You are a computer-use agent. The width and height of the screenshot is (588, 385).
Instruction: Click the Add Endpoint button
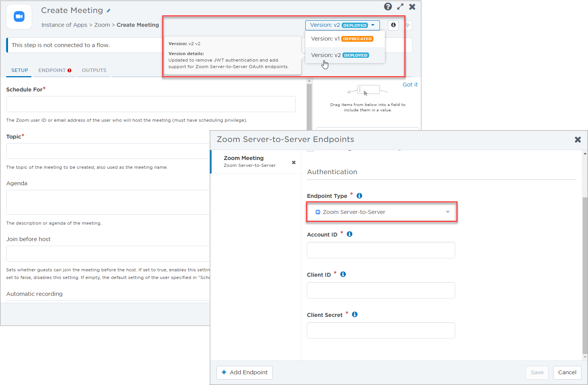(x=244, y=372)
